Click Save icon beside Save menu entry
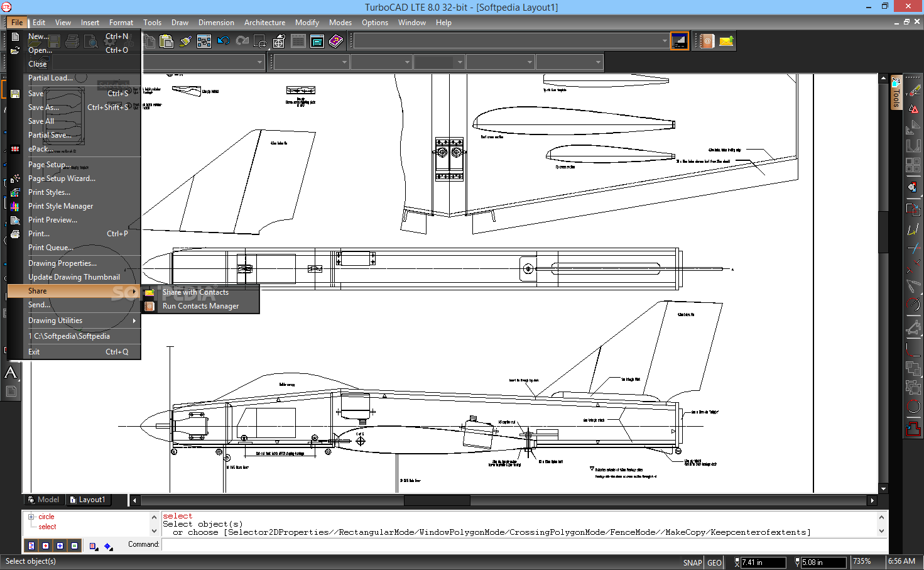The height and width of the screenshot is (570, 924). (15, 94)
